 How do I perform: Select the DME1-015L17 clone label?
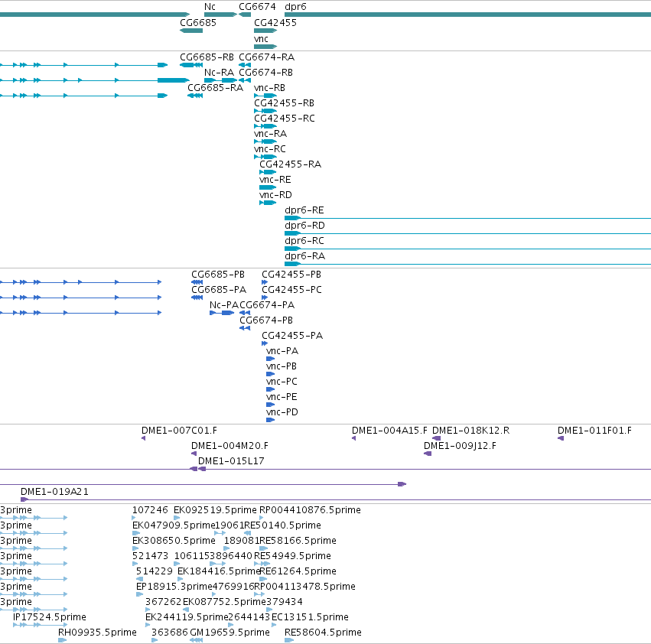click(231, 461)
